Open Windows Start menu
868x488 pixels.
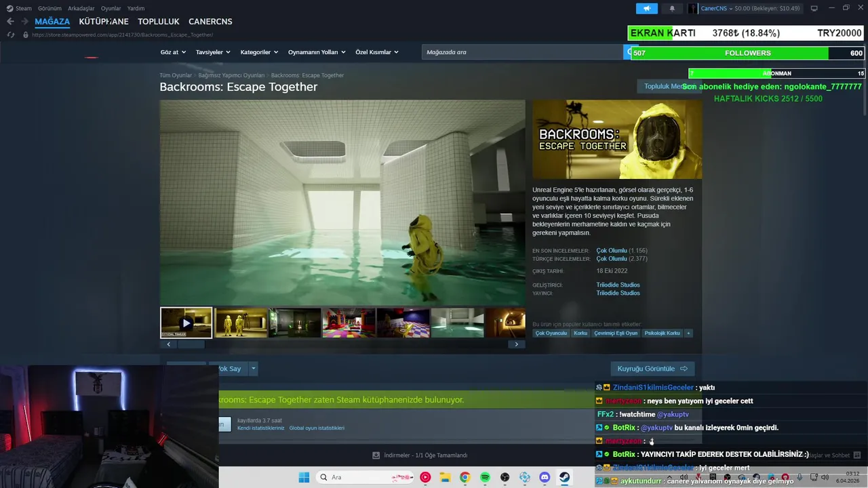(304, 477)
